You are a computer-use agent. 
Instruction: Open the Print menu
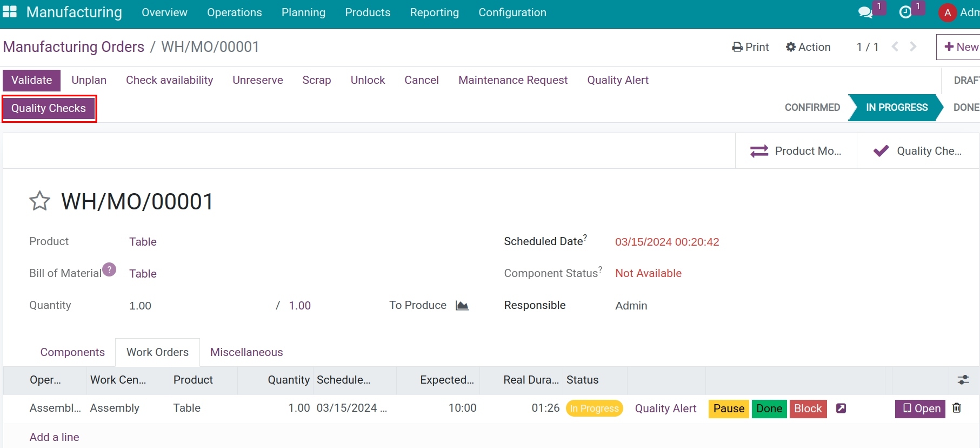click(750, 47)
